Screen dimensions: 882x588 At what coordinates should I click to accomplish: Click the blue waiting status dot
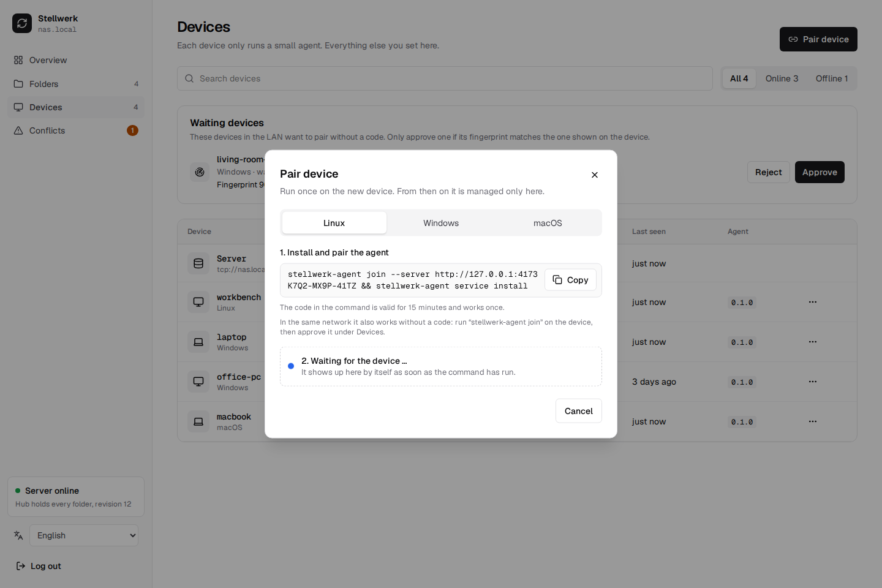point(291,366)
